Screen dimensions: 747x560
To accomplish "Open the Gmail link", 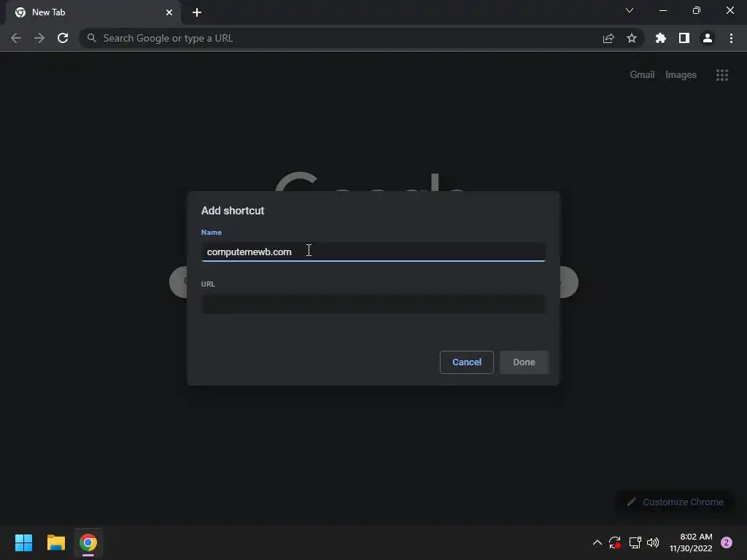I will click(x=642, y=75).
